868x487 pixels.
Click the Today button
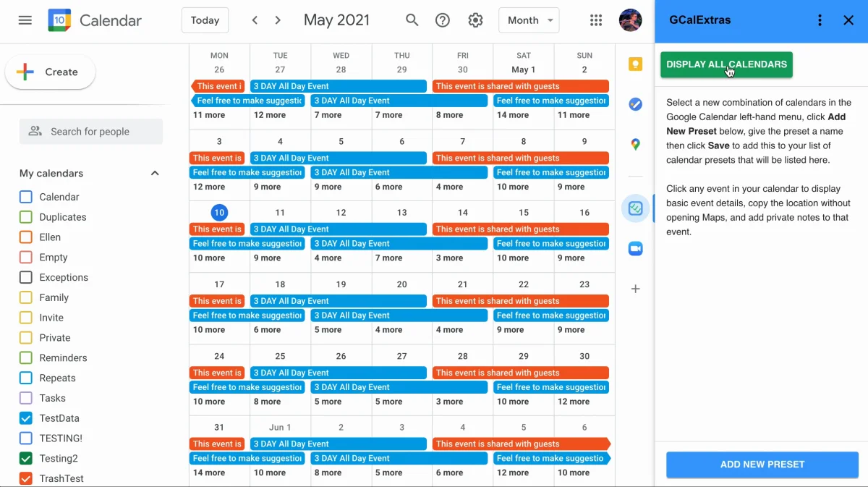coord(205,20)
